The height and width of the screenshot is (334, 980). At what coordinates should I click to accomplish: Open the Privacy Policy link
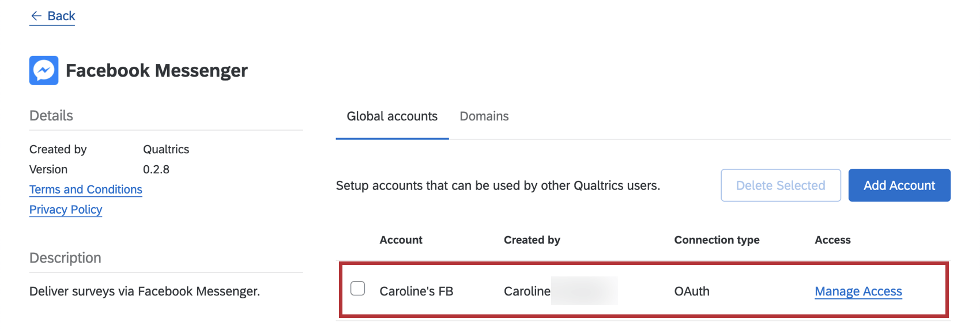pos(66,210)
